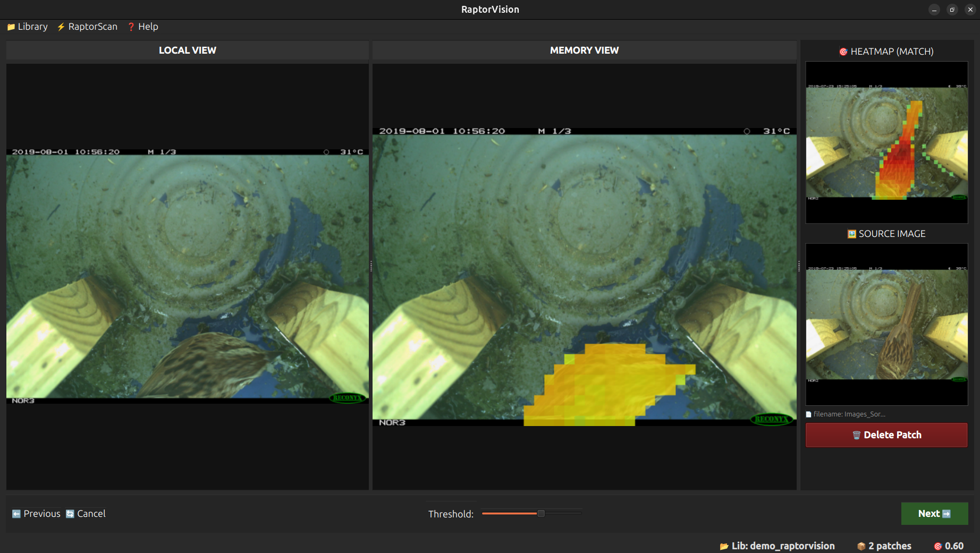Click the Local View camera image
980x553 pixels.
188,276
